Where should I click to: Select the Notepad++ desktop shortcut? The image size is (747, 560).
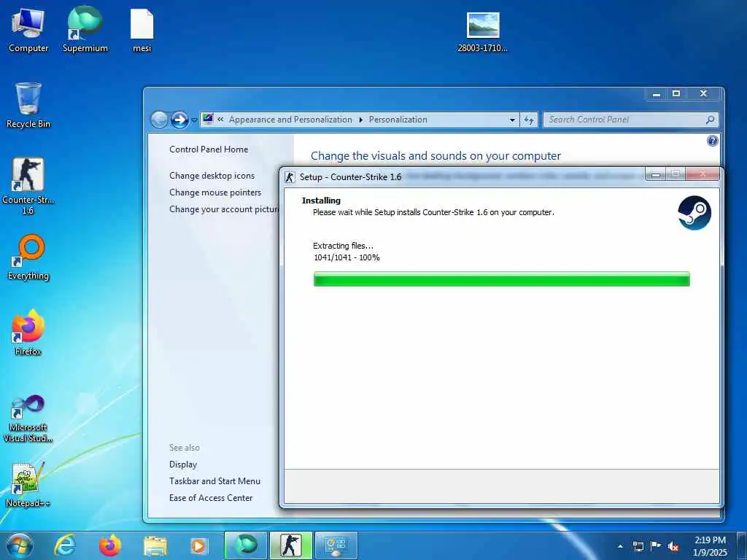point(28,484)
